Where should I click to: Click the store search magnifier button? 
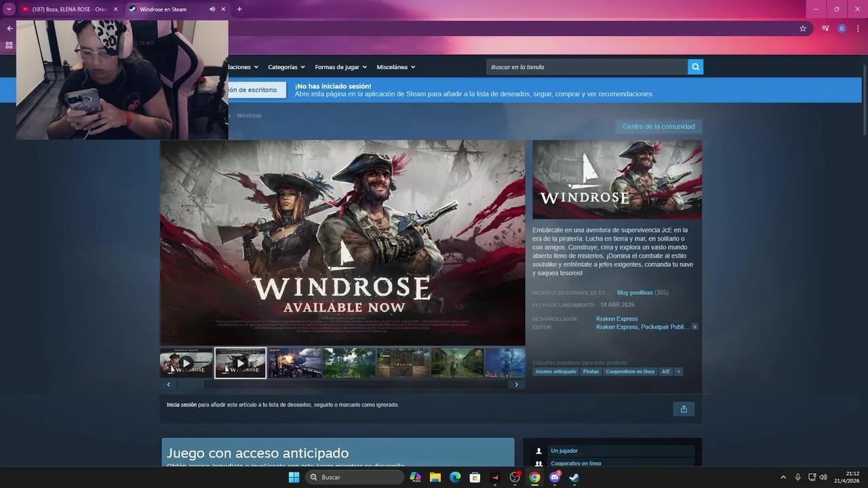[695, 66]
